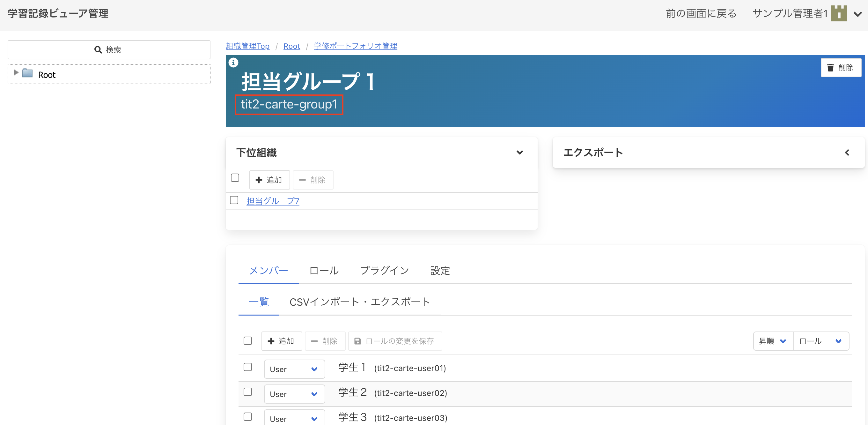Click the tit2-carte-group1 identifier text
Screen dimensions: 868x425
(x=289, y=104)
